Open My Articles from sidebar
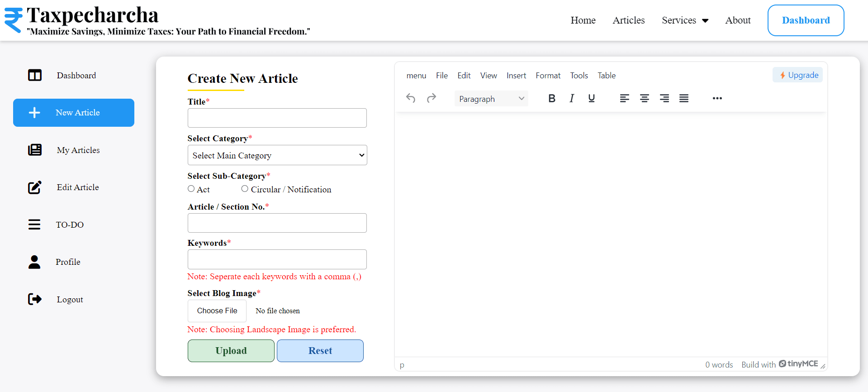 (x=74, y=150)
